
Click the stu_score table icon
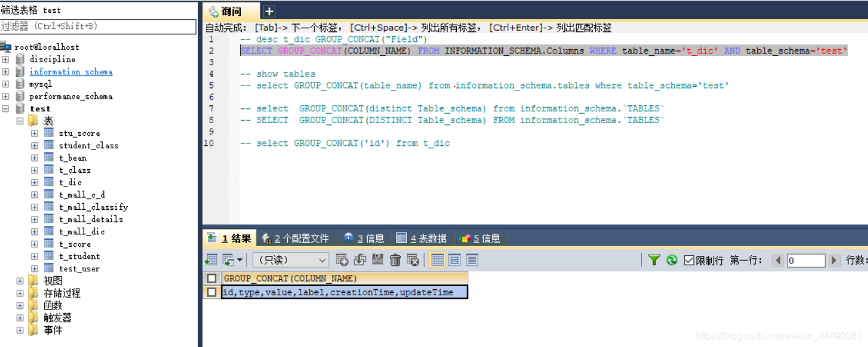pos(49,133)
